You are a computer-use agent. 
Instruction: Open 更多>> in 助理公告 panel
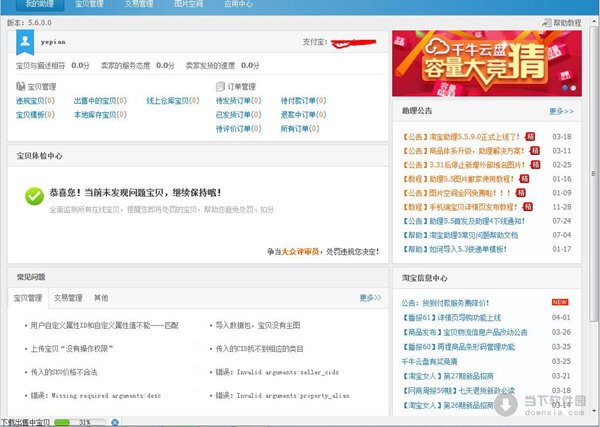(561, 111)
